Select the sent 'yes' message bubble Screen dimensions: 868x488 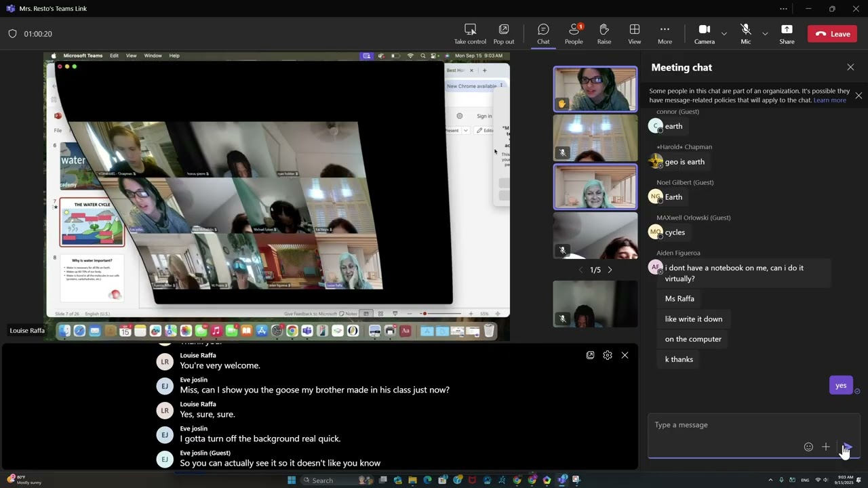tap(841, 385)
